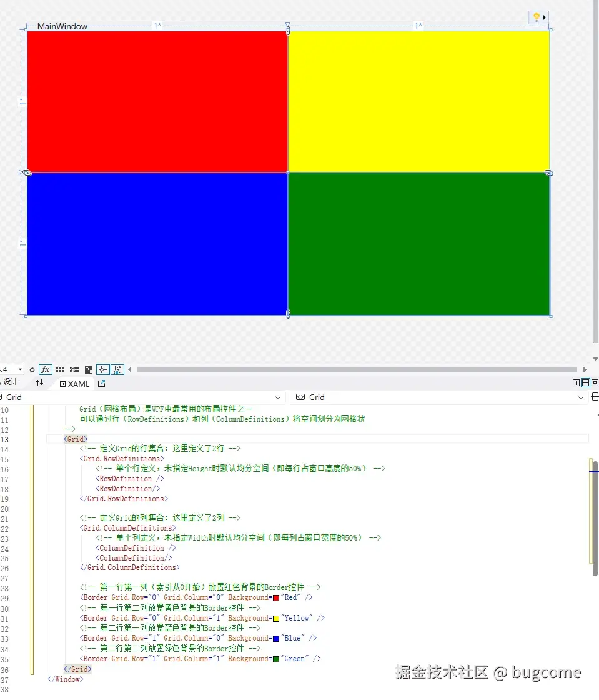The width and height of the screenshot is (599, 700).
Task: Select the blue Border in the designer
Action: 157,244
